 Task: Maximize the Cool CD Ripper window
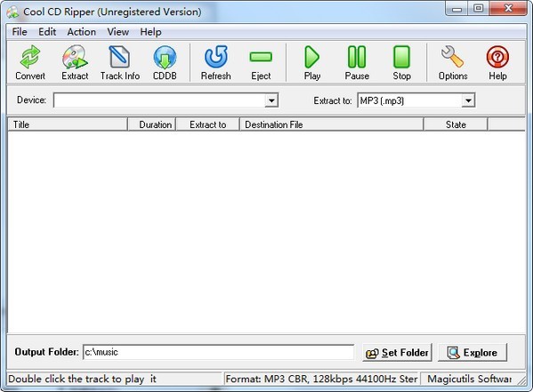(x=478, y=9)
